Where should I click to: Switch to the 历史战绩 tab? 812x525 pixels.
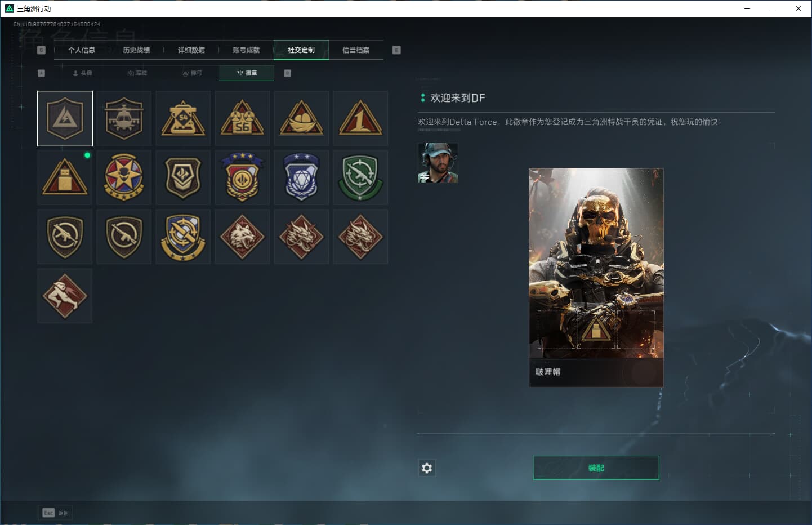[136, 50]
